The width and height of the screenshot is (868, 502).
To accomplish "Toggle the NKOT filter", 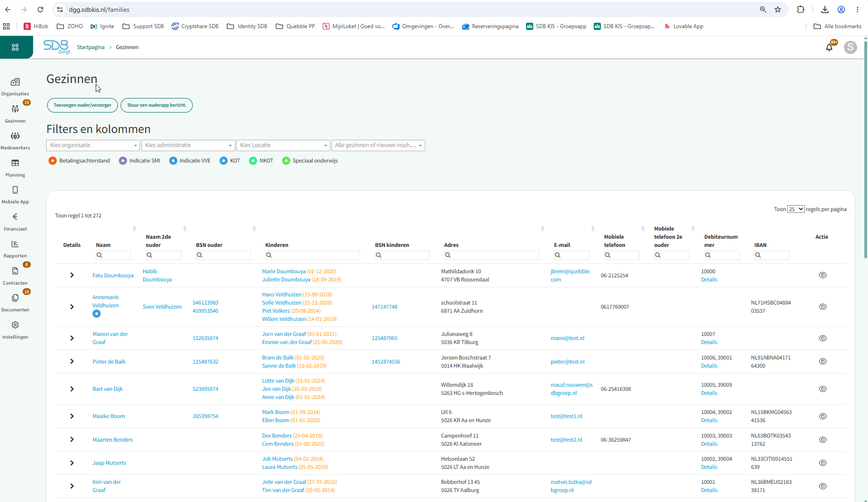I will tap(253, 161).
